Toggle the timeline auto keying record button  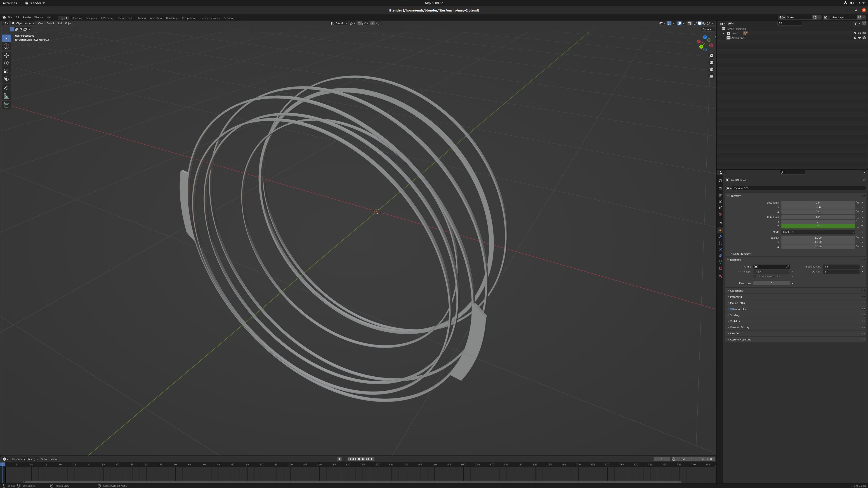pyautogui.click(x=339, y=459)
